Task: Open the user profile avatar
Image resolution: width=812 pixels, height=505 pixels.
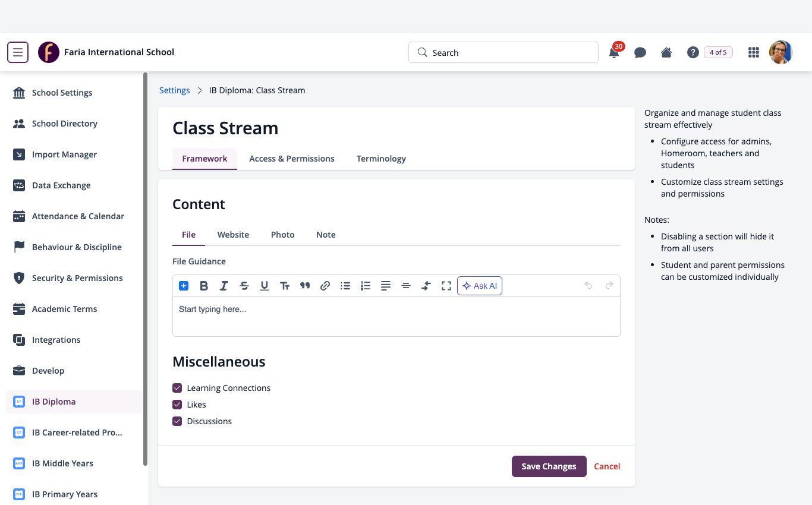Action: [781, 52]
